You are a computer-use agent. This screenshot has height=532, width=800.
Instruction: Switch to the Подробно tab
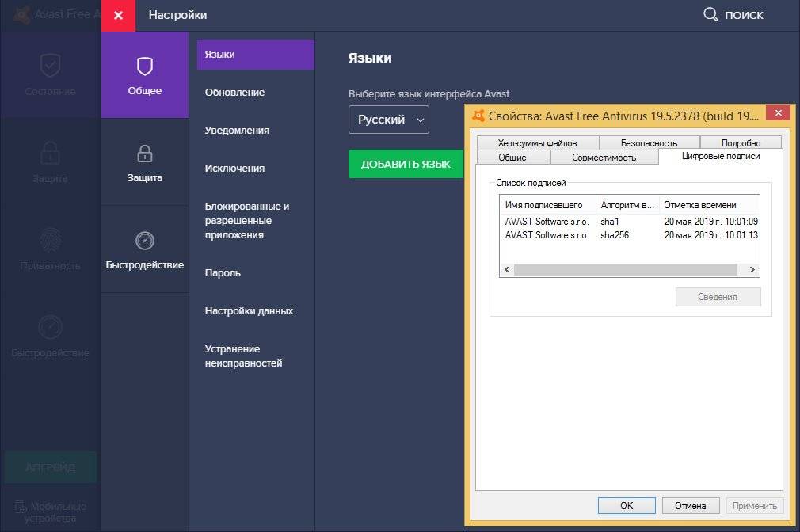tap(741, 142)
